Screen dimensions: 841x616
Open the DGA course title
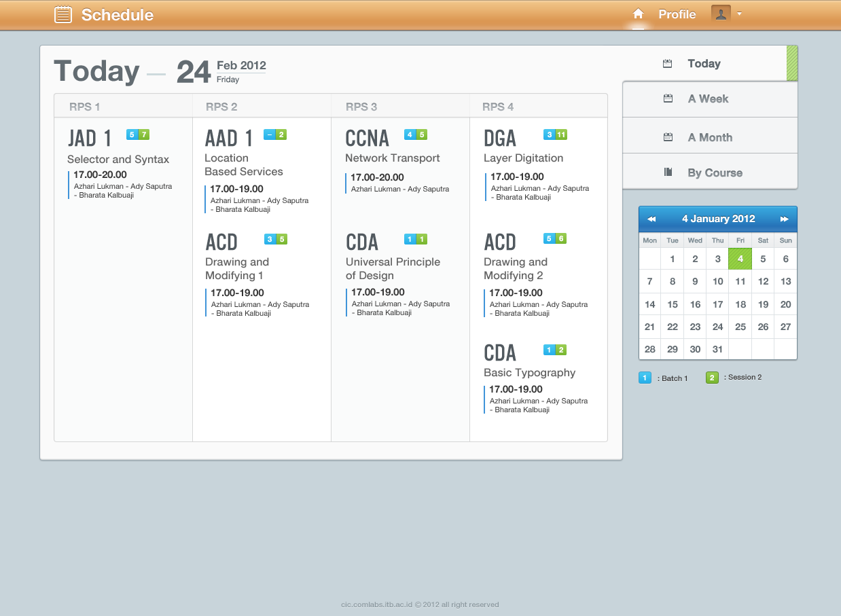coord(500,139)
